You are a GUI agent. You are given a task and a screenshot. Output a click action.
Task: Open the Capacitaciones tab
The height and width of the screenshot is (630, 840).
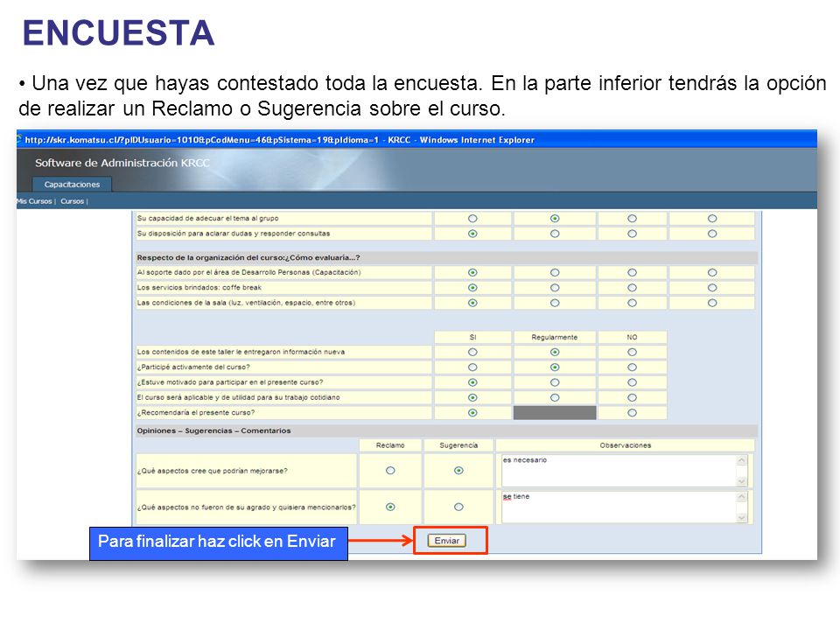click(x=72, y=185)
